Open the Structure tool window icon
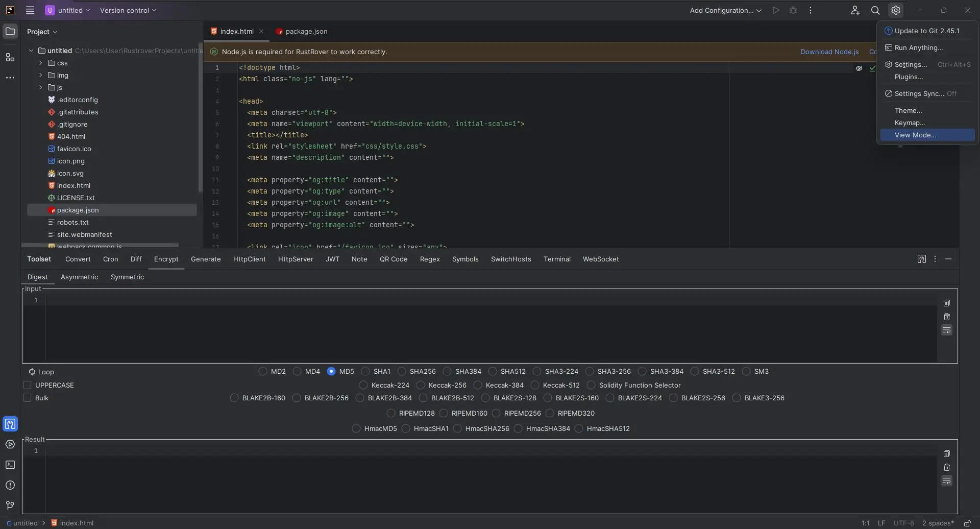The image size is (980, 529). click(10, 58)
